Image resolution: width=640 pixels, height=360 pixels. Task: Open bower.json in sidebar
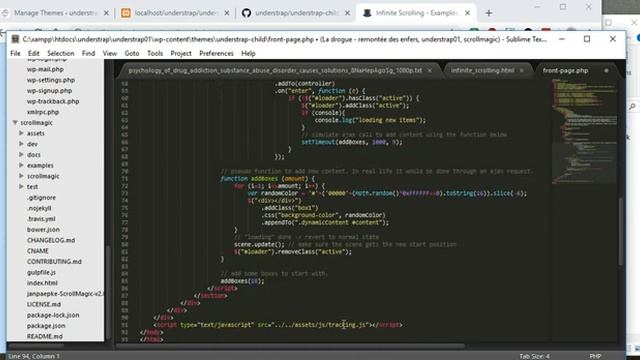tap(43, 229)
